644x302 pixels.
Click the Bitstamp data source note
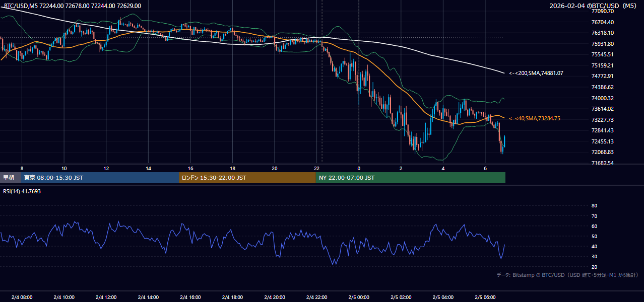click(567, 275)
